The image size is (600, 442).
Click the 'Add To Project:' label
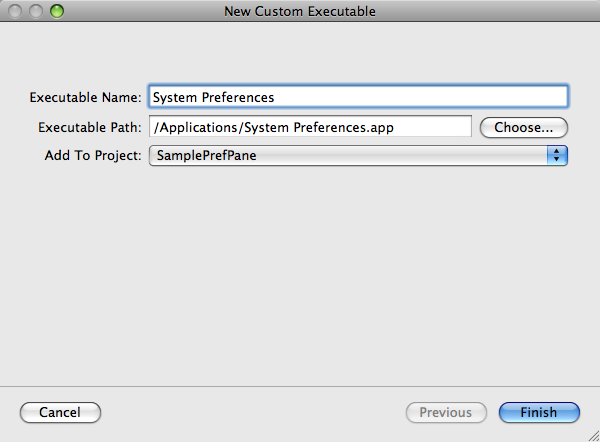(x=92, y=156)
